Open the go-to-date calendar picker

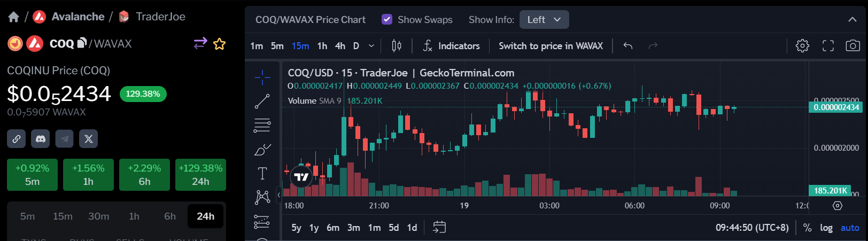pyautogui.click(x=439, y=228)
